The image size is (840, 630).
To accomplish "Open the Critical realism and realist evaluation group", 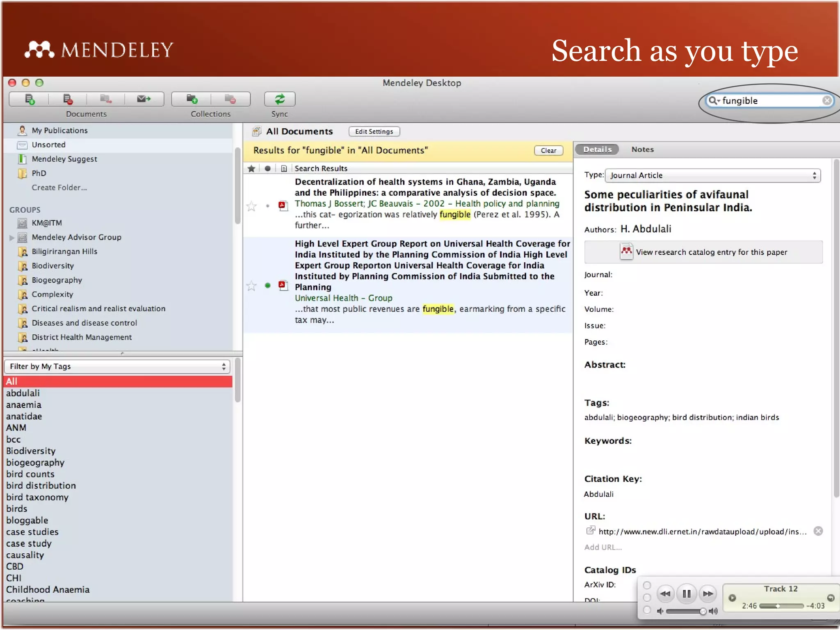I will coord(98,308).
